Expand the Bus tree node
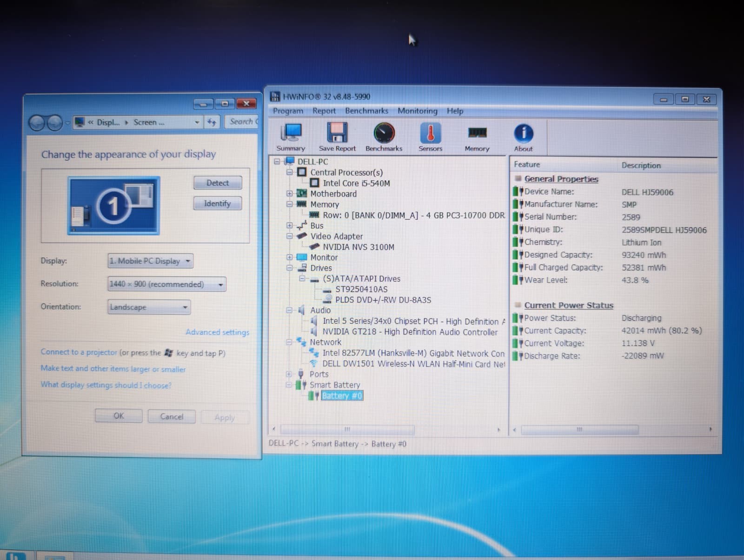Image resolution: width=744 pixels, height=560 pixels. tap(290, 226)
